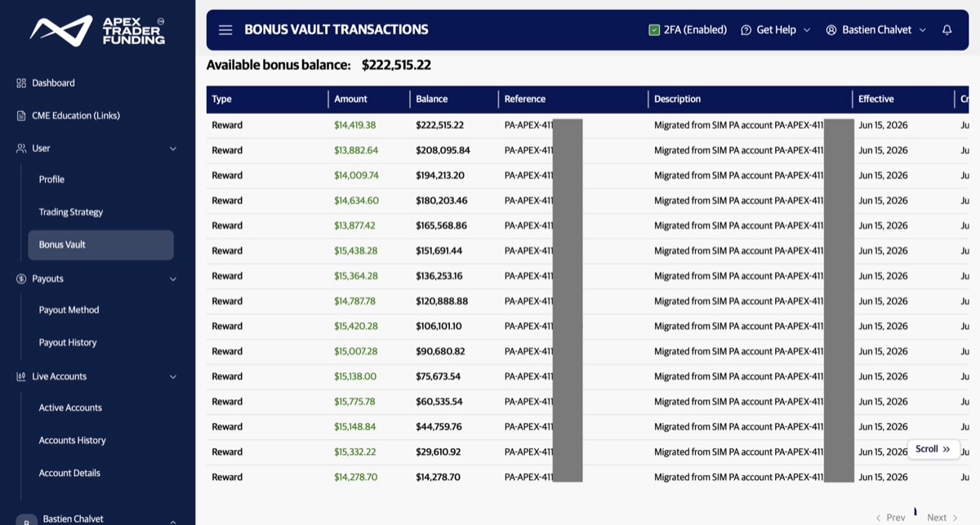Click the Get Help question mark icon

746,30
